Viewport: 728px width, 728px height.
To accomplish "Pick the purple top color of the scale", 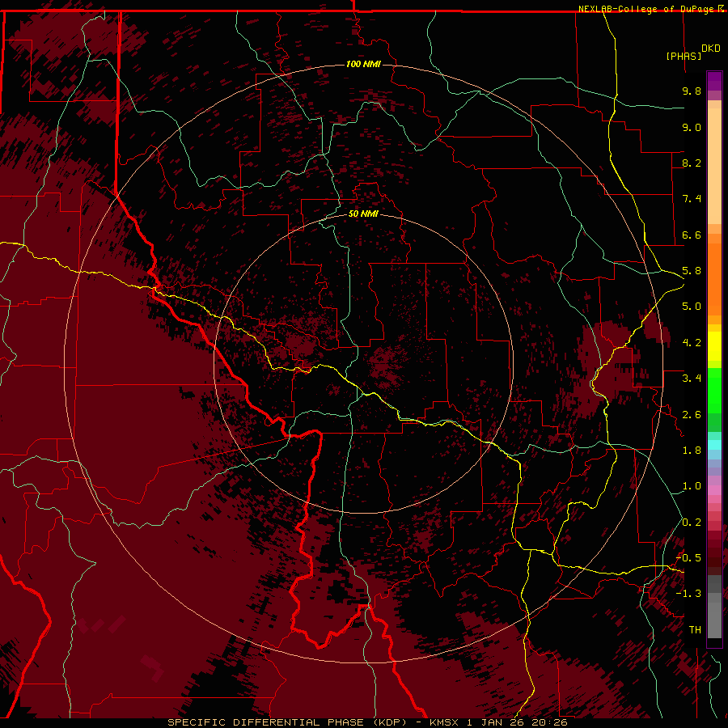I will pyautogui.click(x=714, y=81).
